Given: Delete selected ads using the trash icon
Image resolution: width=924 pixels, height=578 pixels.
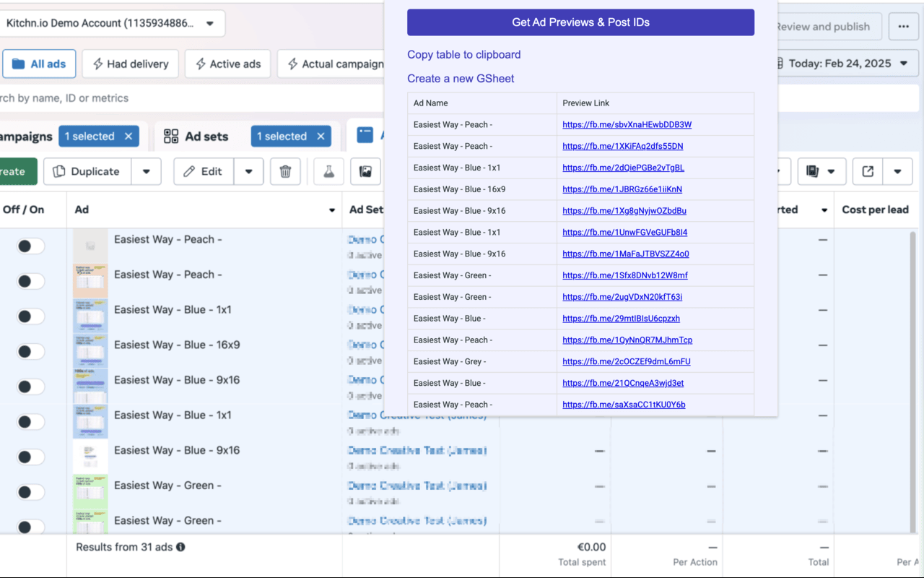Looking at the screenshot, I should [285, 171].
